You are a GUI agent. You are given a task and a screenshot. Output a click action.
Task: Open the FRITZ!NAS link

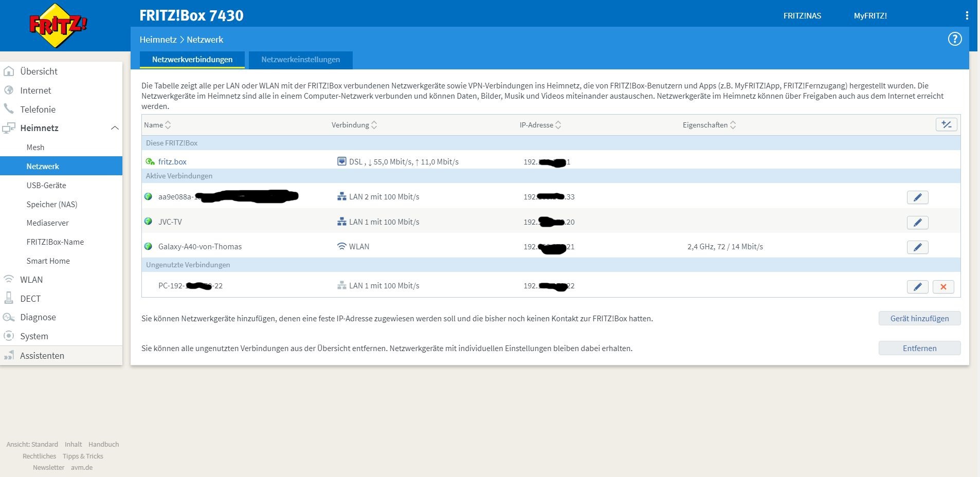pyautogui.click(x=802, y=16)
